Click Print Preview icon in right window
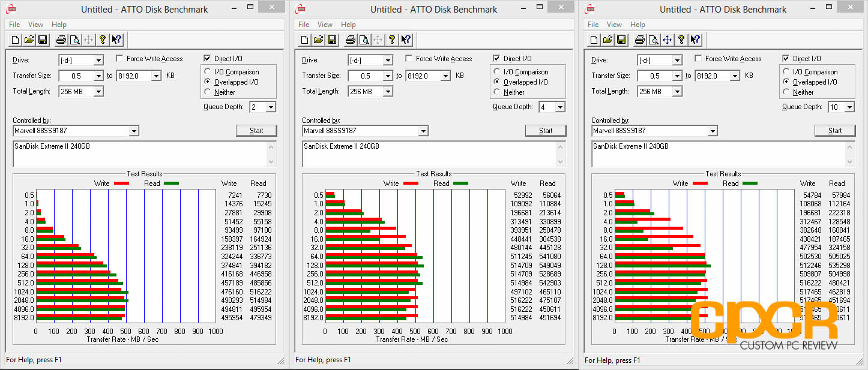This screenshot has width=868, height=370. (x=653, y=40)
